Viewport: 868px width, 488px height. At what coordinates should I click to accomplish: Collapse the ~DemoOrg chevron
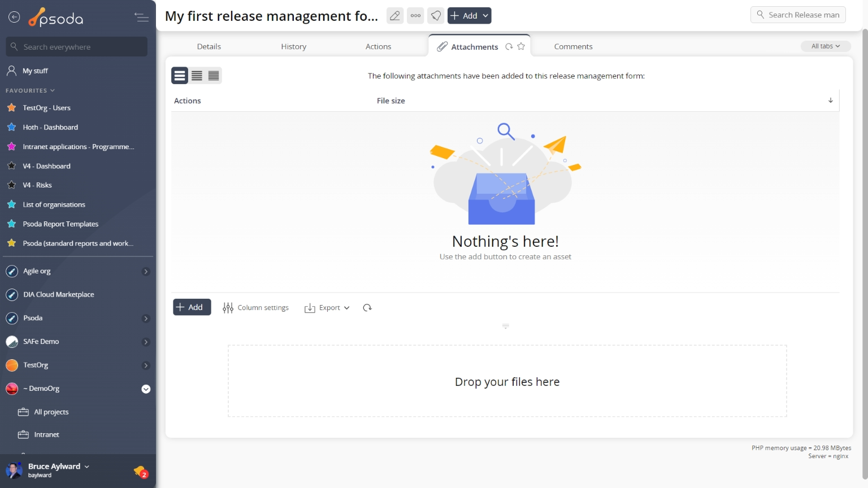point(146,389)
